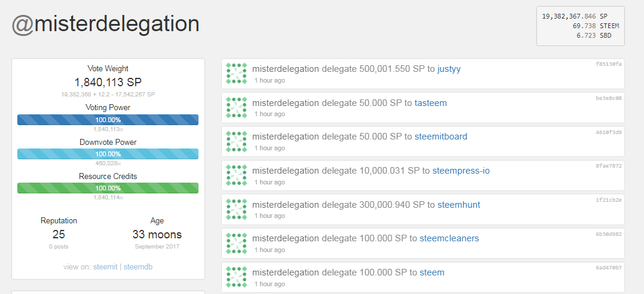Click transaction ID 4610f3d9
Image resolution: width=644 pixels, height=294 pixels.
[609, 132]
